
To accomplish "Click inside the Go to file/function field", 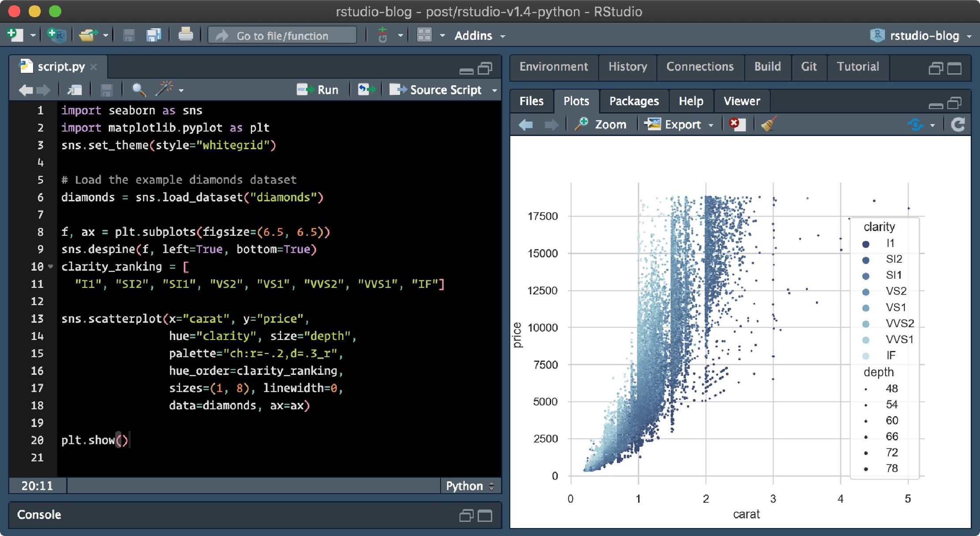I will (x=282, y=35).
